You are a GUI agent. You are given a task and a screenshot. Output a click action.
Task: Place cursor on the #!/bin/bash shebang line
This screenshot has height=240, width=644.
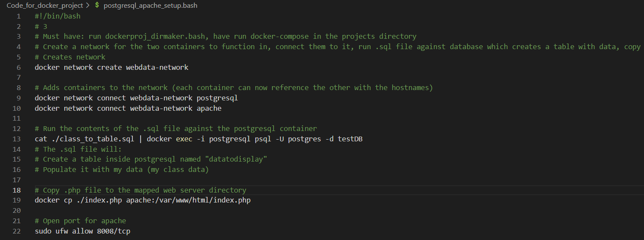click(x=57, y=16)
